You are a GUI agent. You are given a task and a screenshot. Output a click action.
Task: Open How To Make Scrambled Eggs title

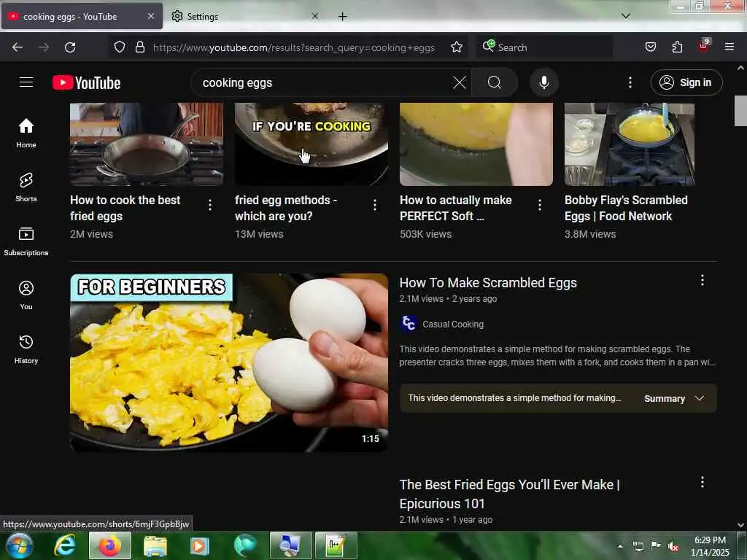(488, 283)
